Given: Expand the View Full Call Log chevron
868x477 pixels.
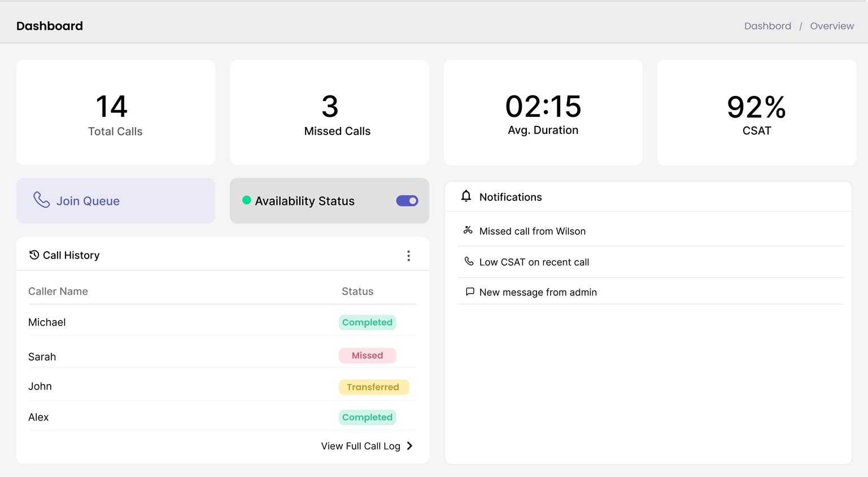Looking at the screenshot, I should [x=410, y=446].
